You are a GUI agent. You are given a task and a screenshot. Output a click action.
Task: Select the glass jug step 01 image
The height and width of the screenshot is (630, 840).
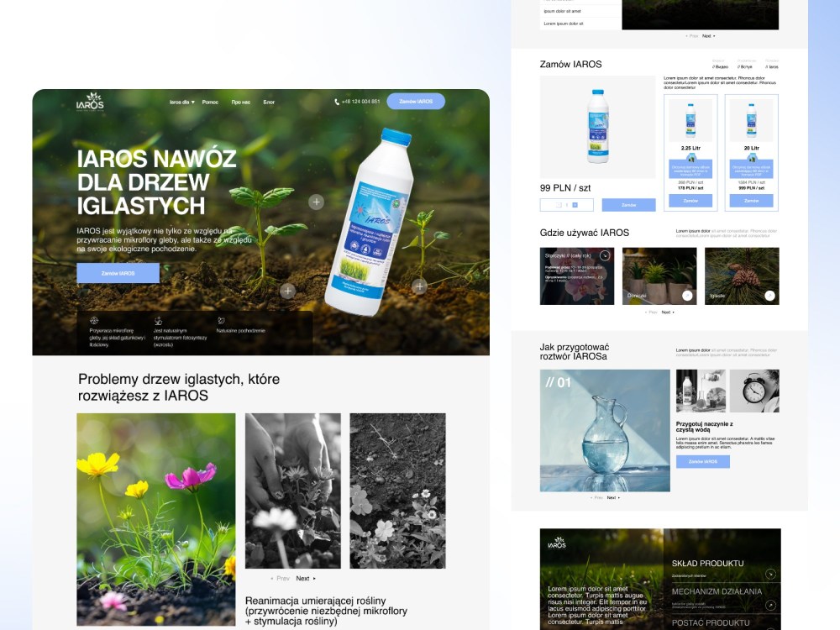(x=605, y=431)
